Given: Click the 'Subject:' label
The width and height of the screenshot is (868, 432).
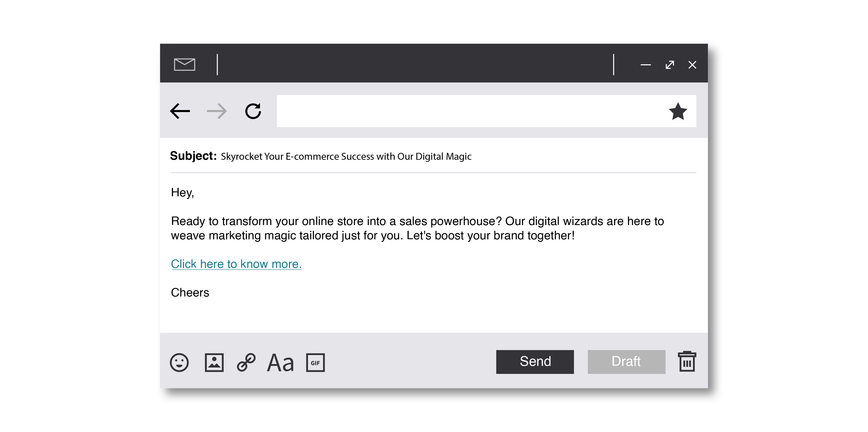Looking at the screenshot, I should [193, 156].
